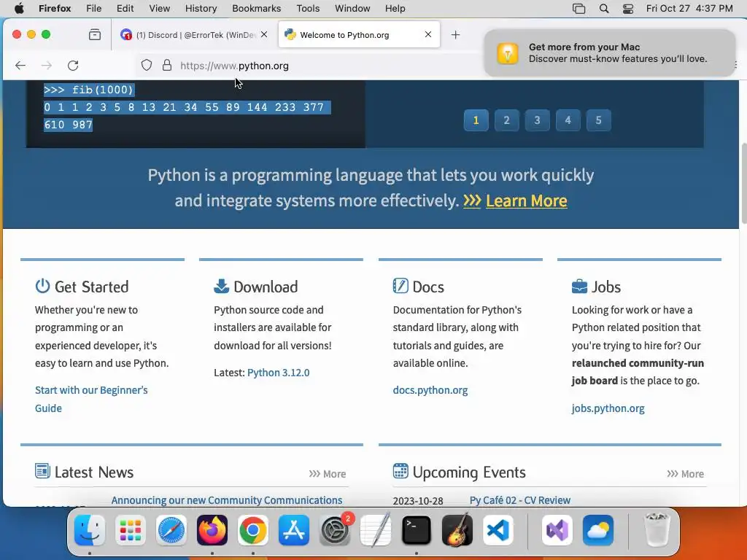This screenshot has width=747, height=560.
Task: Select slide 3 in the code carousel
Action: click(537, 120)
